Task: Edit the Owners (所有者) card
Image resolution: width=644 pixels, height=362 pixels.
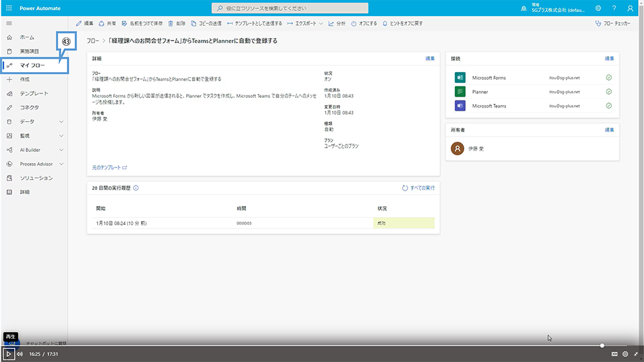Action: pos(609,130)
